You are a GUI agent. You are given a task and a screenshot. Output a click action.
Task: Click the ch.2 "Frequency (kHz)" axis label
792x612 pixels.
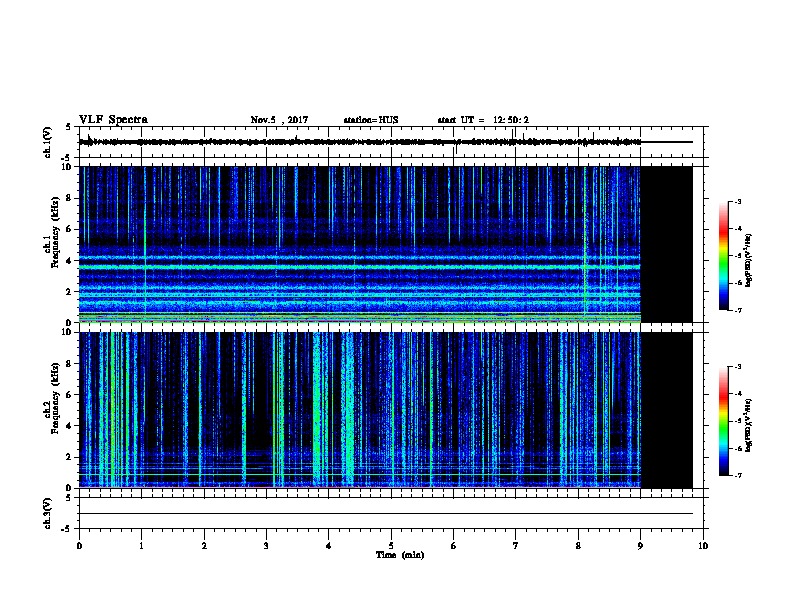pyautogui.click(x=55, y=398)
